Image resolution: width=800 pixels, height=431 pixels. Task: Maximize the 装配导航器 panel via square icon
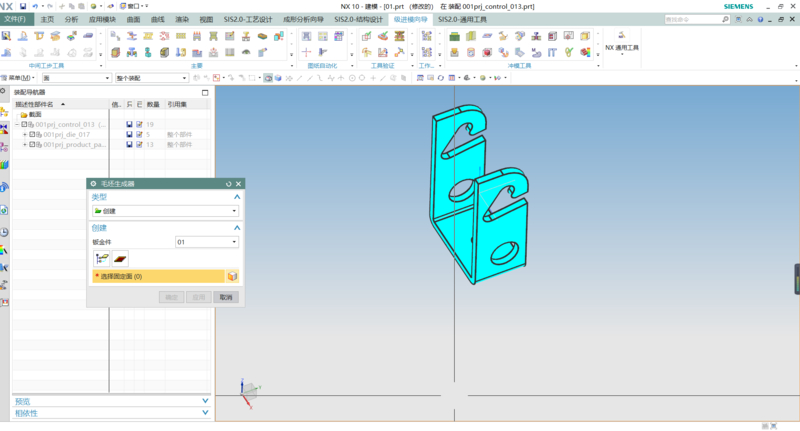tap(205, 92)
